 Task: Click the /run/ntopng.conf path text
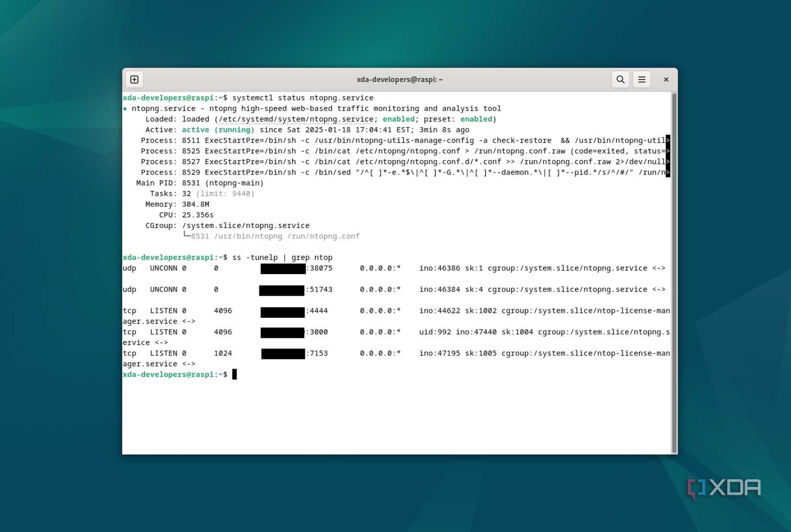324,236
